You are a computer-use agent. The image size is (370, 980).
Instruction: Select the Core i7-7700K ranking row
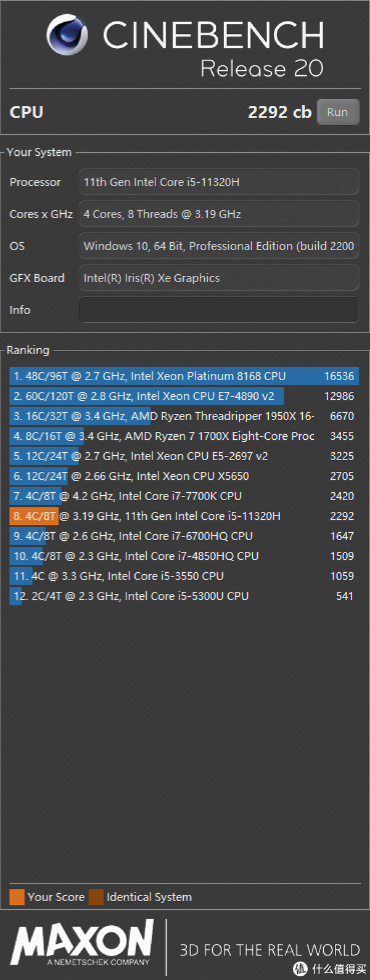[x=184, y=496]
